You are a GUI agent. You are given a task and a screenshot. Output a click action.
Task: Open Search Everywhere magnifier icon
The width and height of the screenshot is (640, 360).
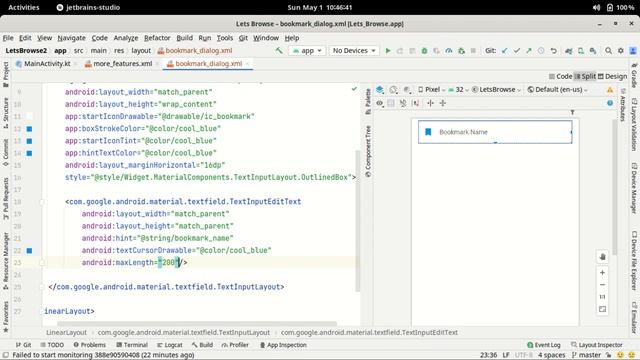pyautogui.click(x=609, y=51)
